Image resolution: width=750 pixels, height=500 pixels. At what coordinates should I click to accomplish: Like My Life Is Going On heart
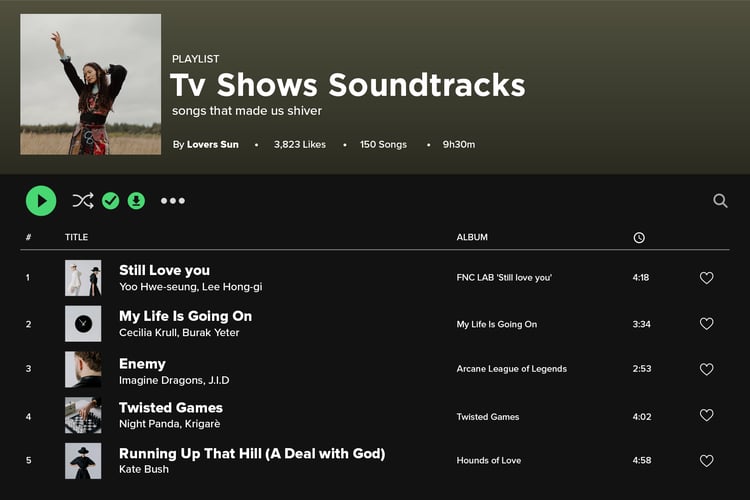click(706, 323)
